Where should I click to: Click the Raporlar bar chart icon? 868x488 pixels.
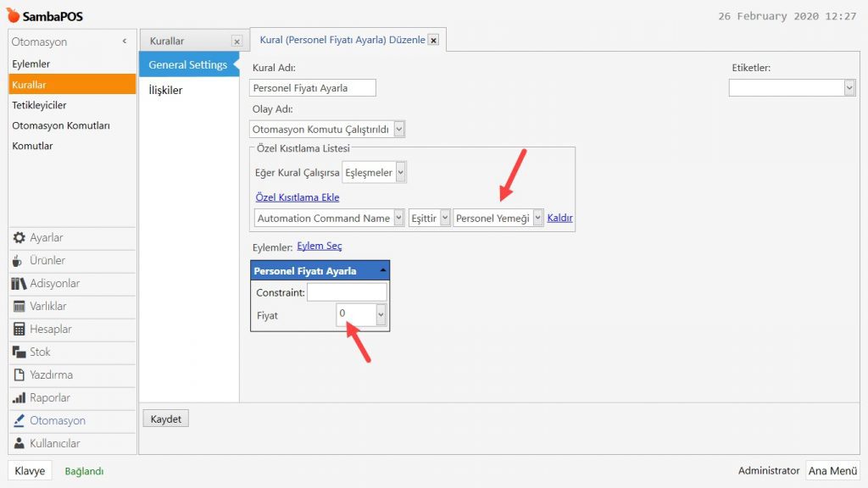19,398
